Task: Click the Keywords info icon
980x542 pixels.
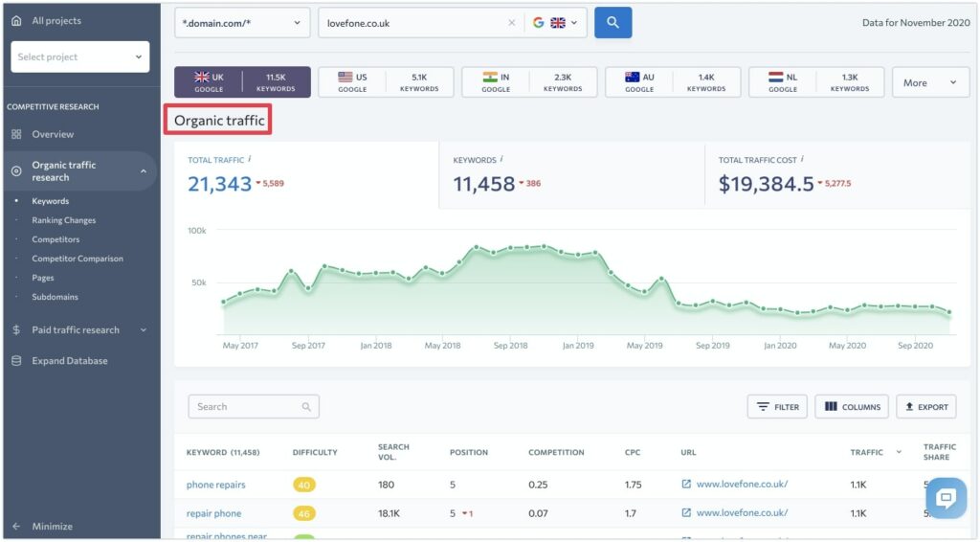Action: 501,159
